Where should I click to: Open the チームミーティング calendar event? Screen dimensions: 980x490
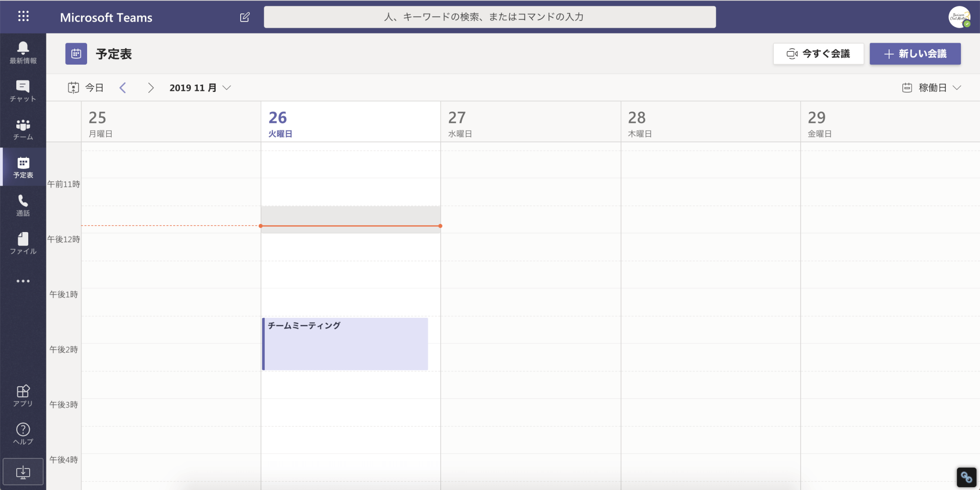(345, 344)
